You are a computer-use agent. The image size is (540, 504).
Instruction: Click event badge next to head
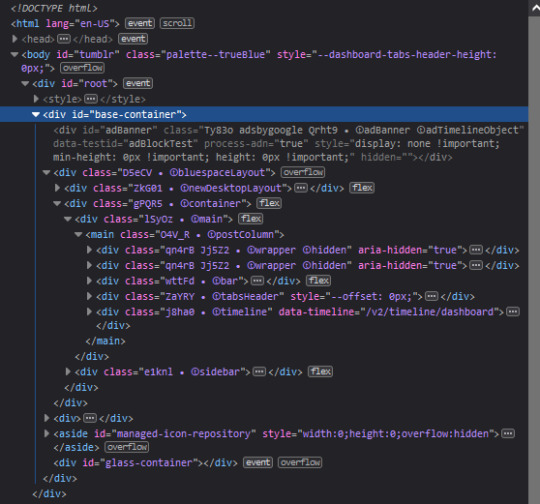coord(133,39)
